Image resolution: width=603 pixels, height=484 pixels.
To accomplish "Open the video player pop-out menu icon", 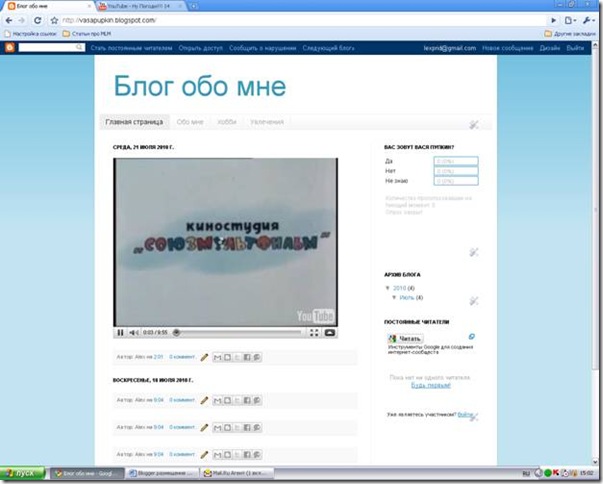I will click(x=330, y=333).
